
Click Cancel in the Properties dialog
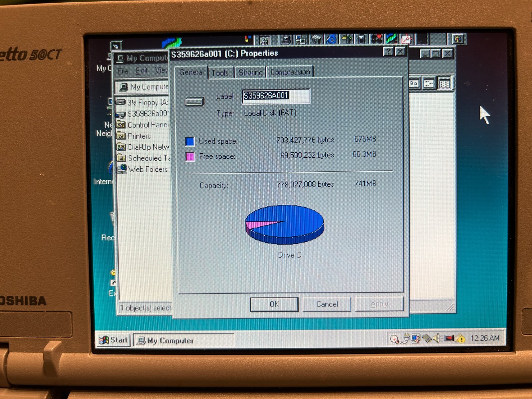tap(327, 304)
